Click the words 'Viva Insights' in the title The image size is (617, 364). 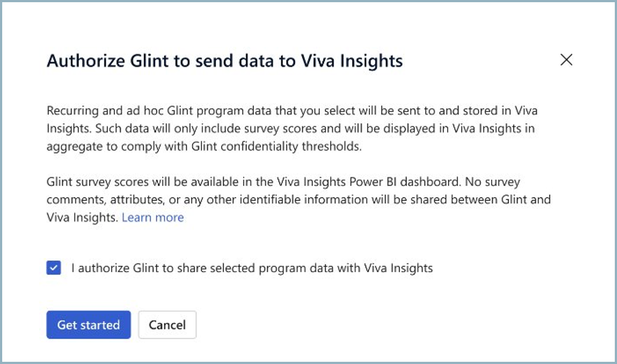coord(352,61)
